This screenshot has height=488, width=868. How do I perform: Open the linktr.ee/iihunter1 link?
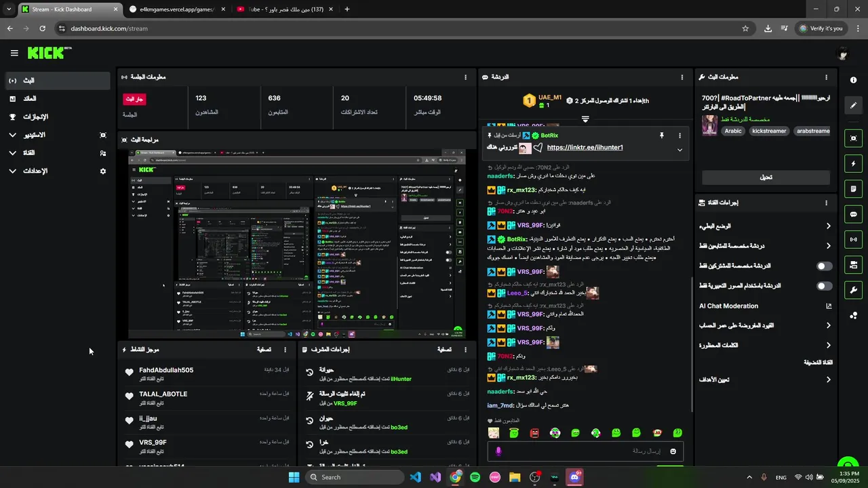tap(585, 148)
